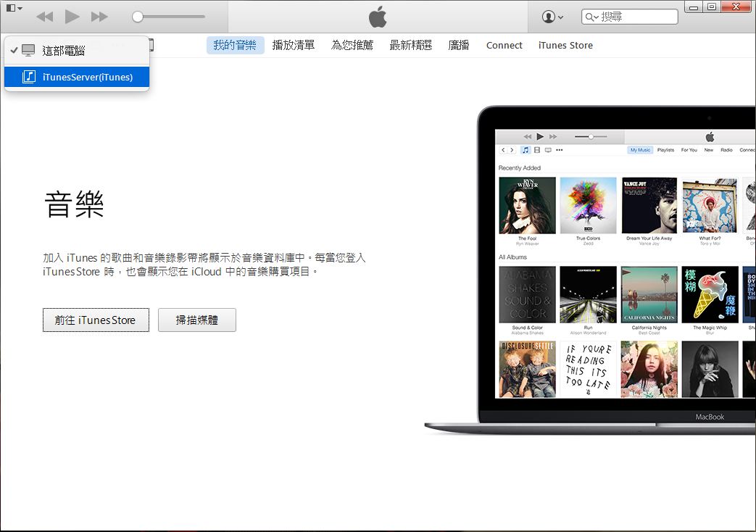
Task: Minimize the iTunes window
Action: [694, 7]
